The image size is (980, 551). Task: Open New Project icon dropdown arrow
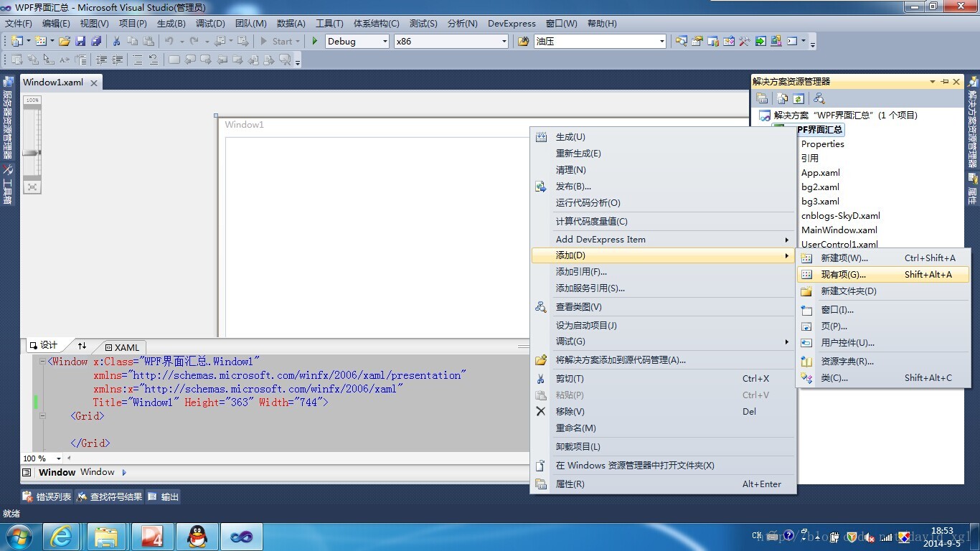click(x=29, y=41)
